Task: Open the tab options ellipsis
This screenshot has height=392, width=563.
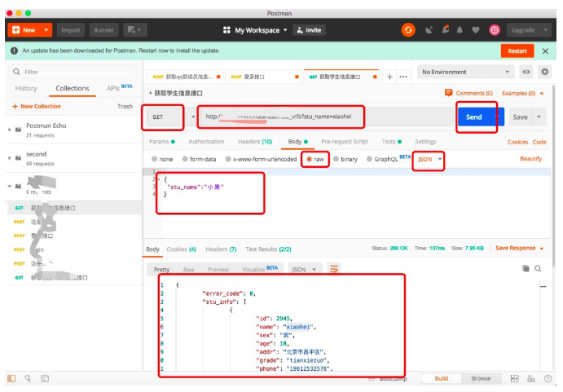Action: tap(402, 77)
